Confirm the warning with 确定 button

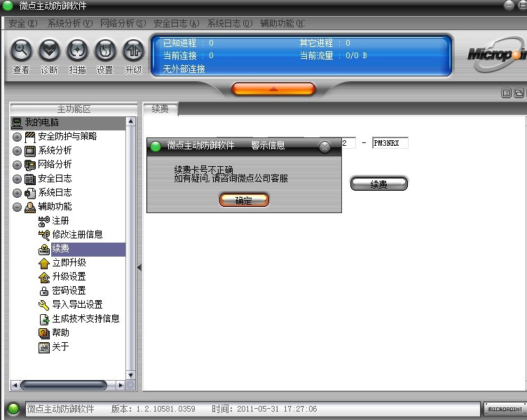[244, 201]
